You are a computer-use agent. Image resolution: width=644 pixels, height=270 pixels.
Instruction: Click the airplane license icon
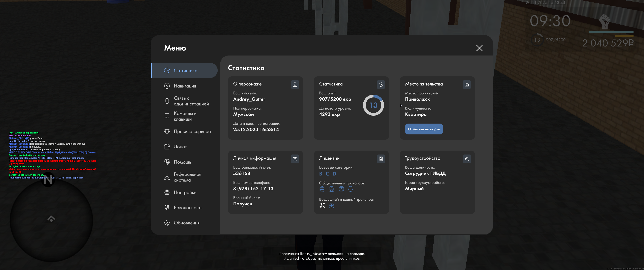[322, 206]
